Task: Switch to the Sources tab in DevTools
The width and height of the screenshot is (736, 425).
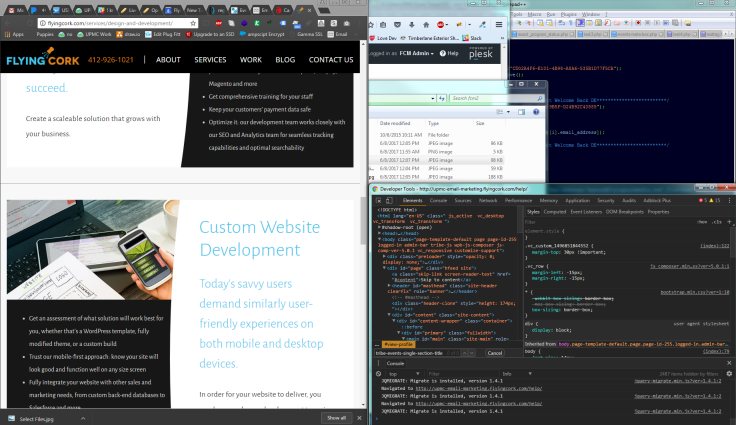Action: click(462, 201)
